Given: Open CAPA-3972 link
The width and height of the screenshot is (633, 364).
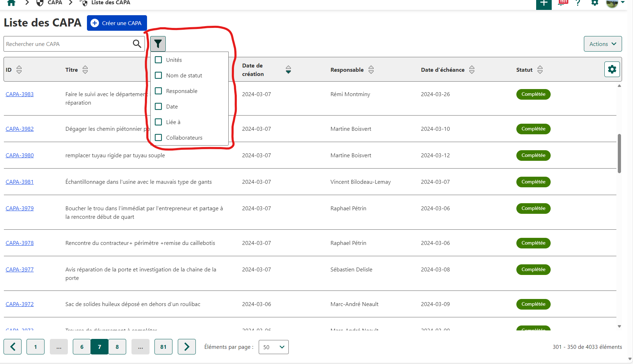Looking at the screenshot, I should 20,304.
